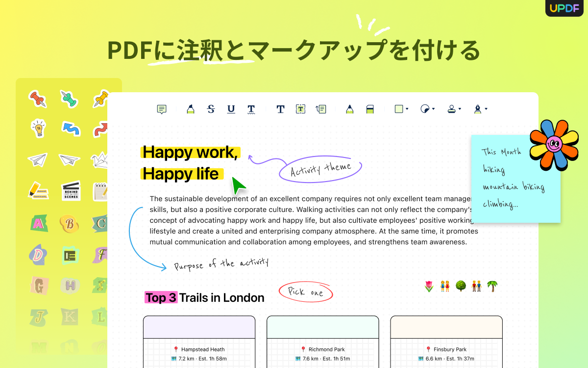Click the Richmond Park trail card
Viewport: 588px width, 368px height.
[322, 343]
